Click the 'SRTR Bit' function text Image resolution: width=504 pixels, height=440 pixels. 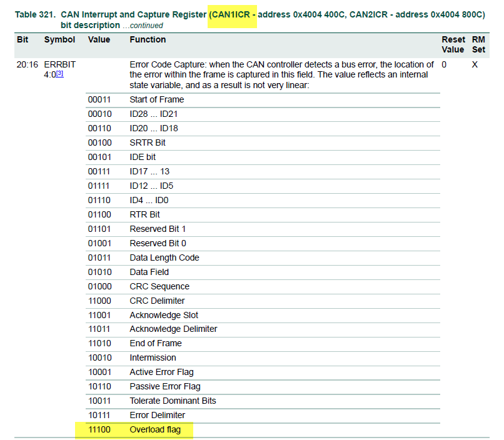point(148,142)
